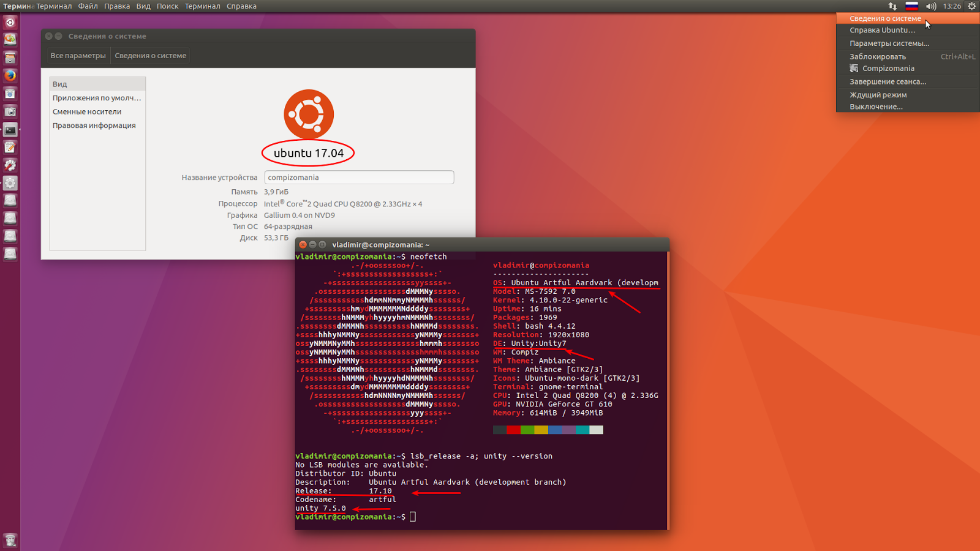Open the sound indicator in the top panel
This screenshot has width=980, height=551.
[931, 6]
